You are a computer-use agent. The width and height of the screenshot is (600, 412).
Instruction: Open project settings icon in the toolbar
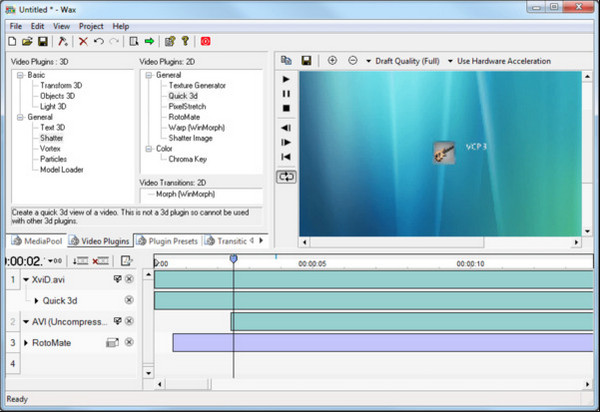(170, 41)
